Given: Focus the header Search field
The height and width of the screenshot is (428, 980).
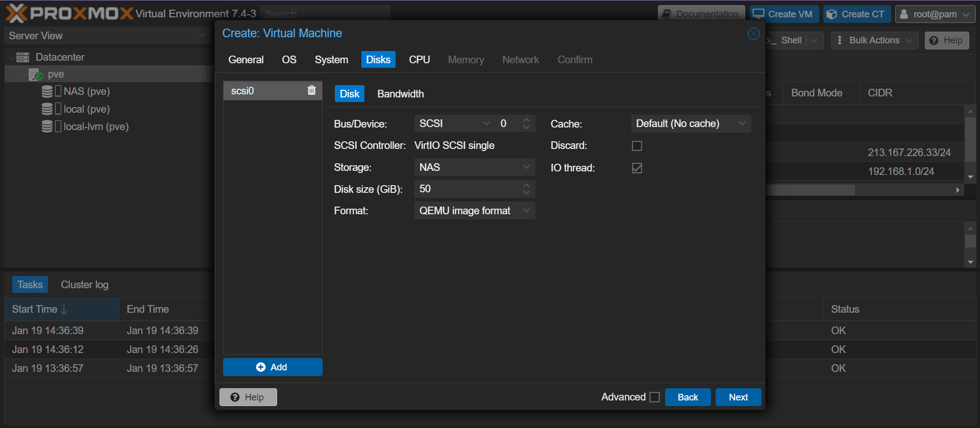Looking at the screenshot, I should pyautogui.click(x=325, y=14).
